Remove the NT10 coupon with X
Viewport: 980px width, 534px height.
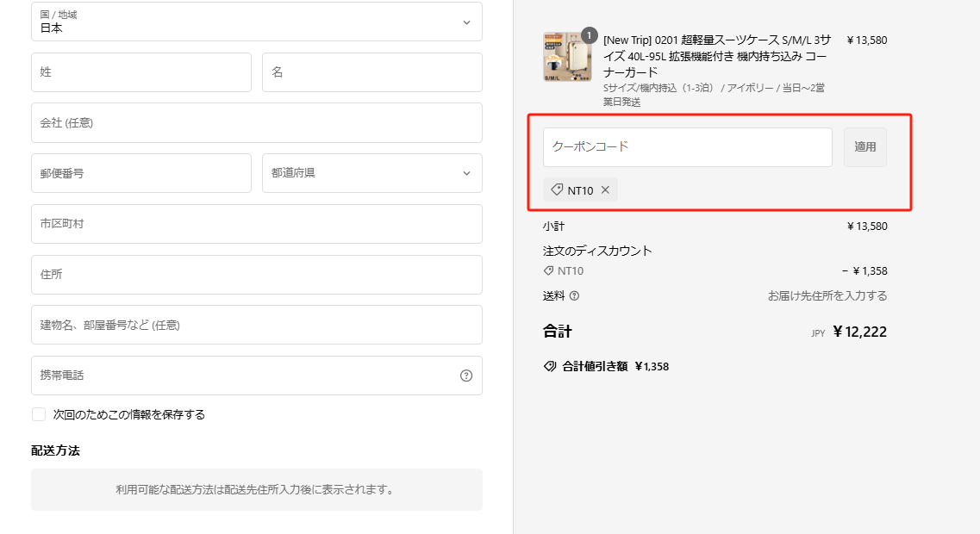point(605,190)
